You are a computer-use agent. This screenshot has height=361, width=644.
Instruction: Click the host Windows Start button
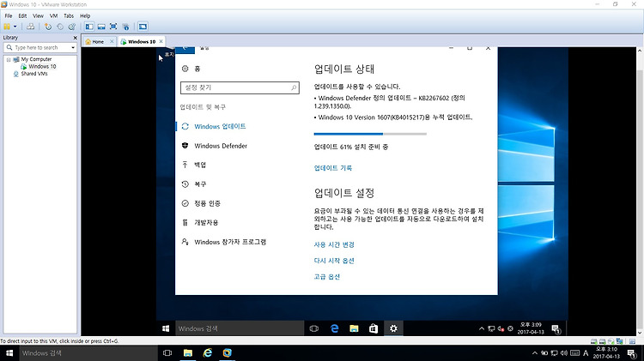click(9, 352)
